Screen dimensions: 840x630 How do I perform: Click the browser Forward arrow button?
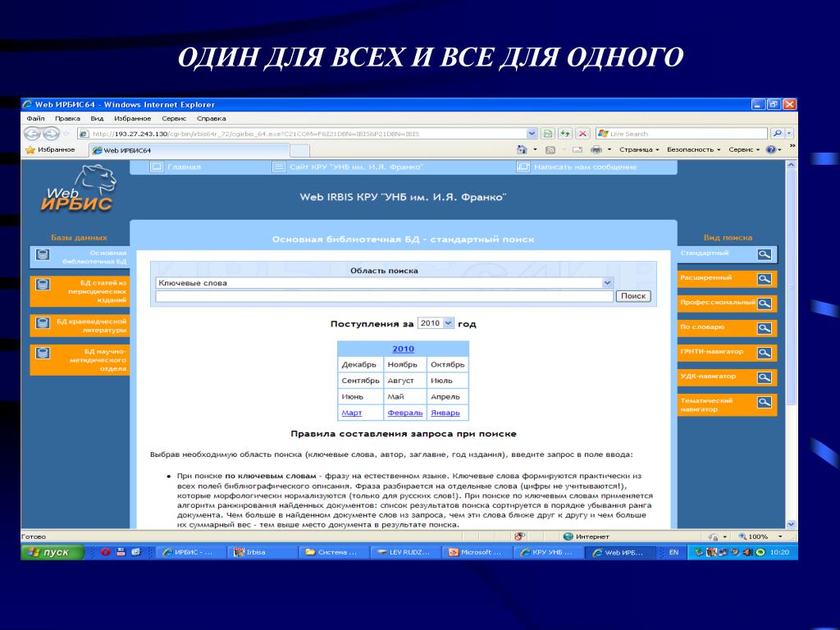pyautogui.click(x=50, y=134)
